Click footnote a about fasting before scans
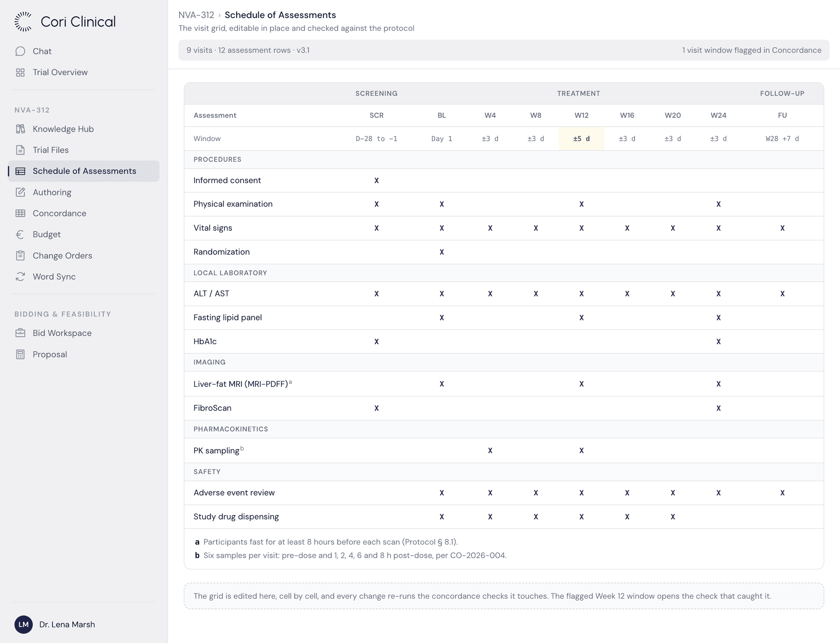 click(326, 542)
